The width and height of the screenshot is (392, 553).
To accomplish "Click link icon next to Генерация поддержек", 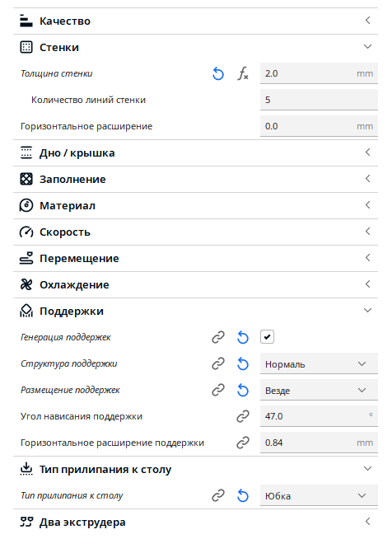I will point(218,337).
